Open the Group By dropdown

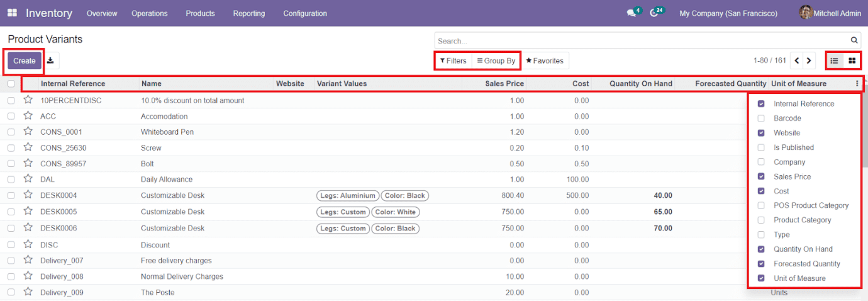pos(496,61)
